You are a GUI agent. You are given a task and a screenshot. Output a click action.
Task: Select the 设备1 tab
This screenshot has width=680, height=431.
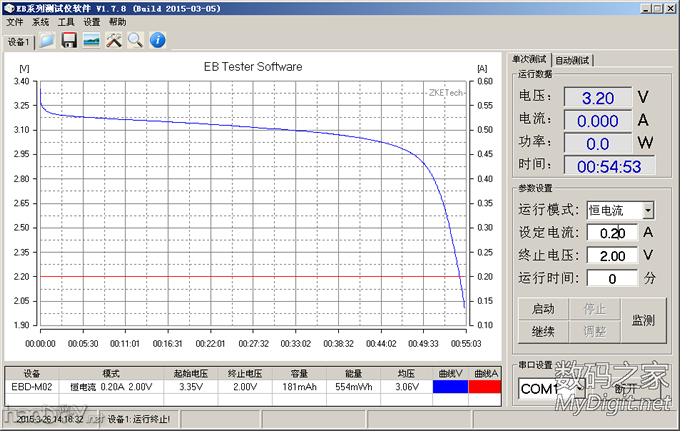pos(19,43)
